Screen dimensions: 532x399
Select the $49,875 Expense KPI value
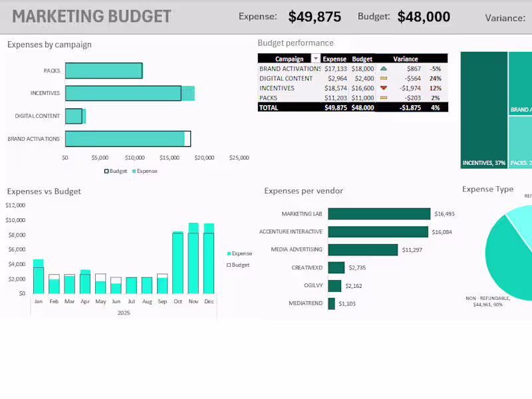click(315, 17)
